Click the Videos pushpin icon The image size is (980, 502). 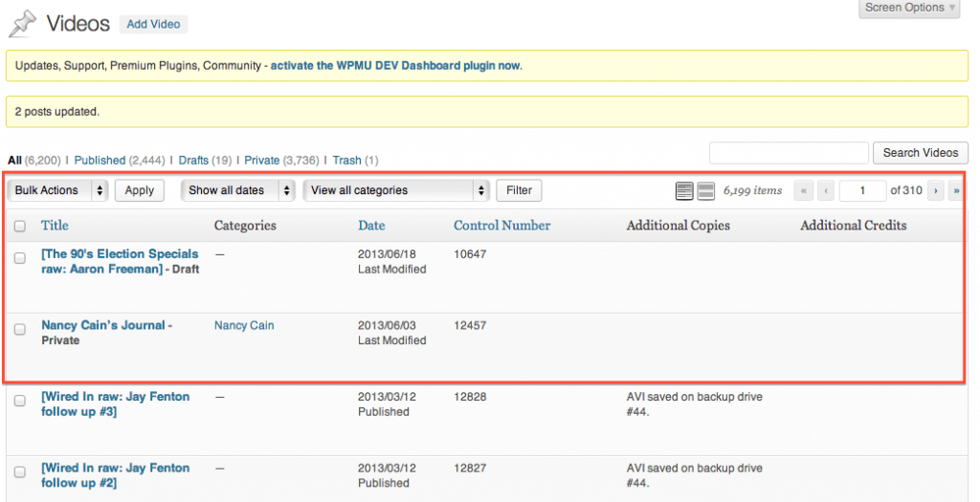[x=23, y=24]
